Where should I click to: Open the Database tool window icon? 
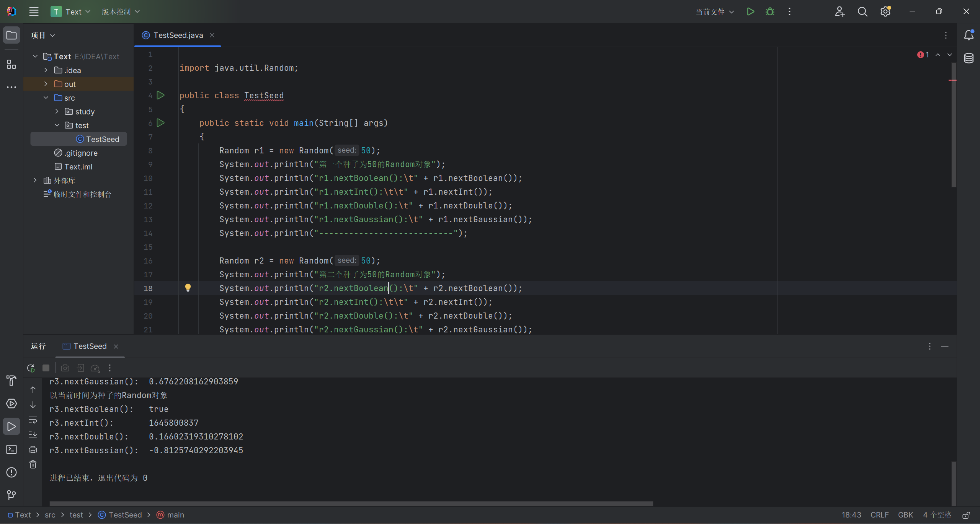[x=969, y=58]
